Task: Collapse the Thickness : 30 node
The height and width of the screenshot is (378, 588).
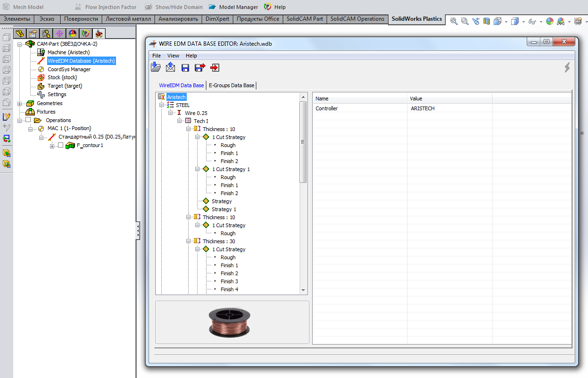Action: tap(189, 241)
